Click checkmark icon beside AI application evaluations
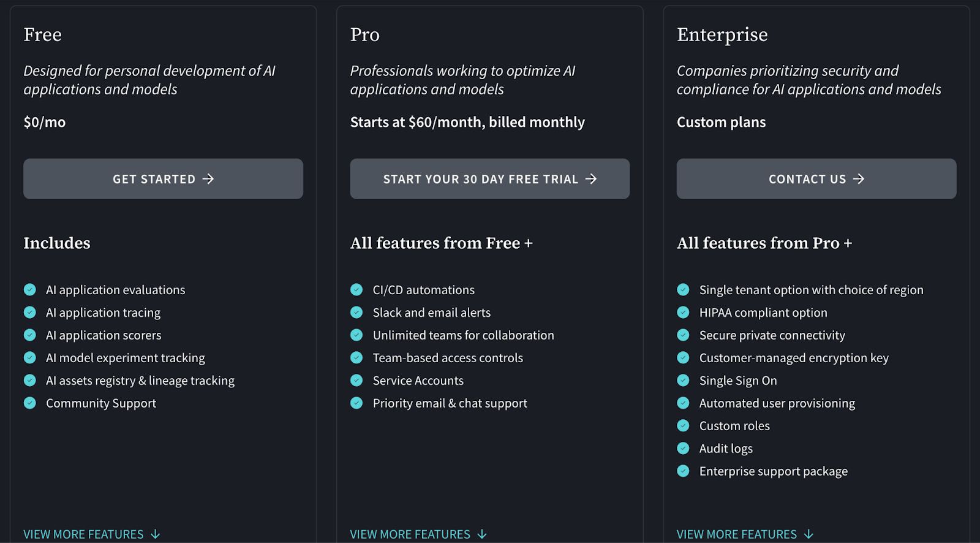980x543 pixels. click(30, 289)
